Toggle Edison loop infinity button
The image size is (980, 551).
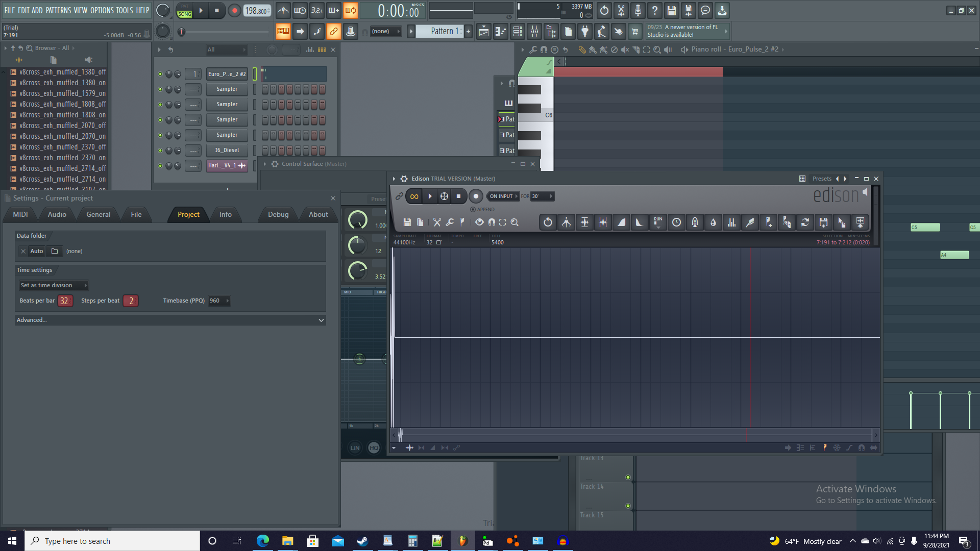[x=414, y=196]
